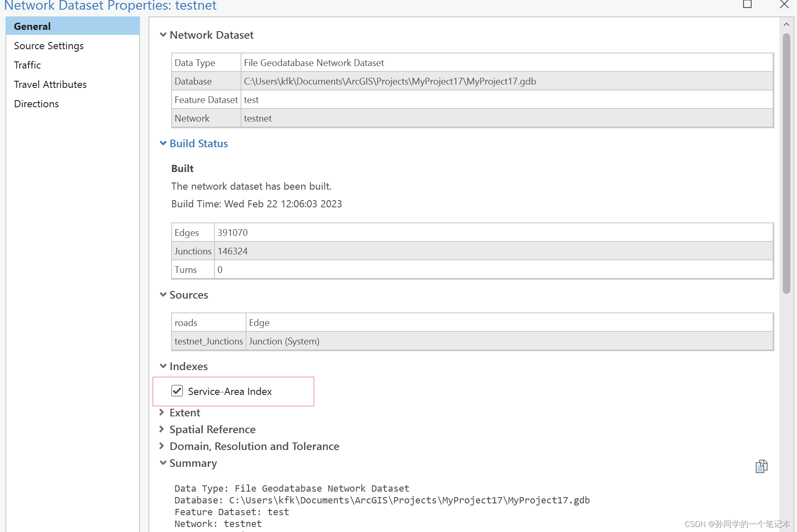Collapse the Sources section
797x532 pixels.
(x=163, y=295)
